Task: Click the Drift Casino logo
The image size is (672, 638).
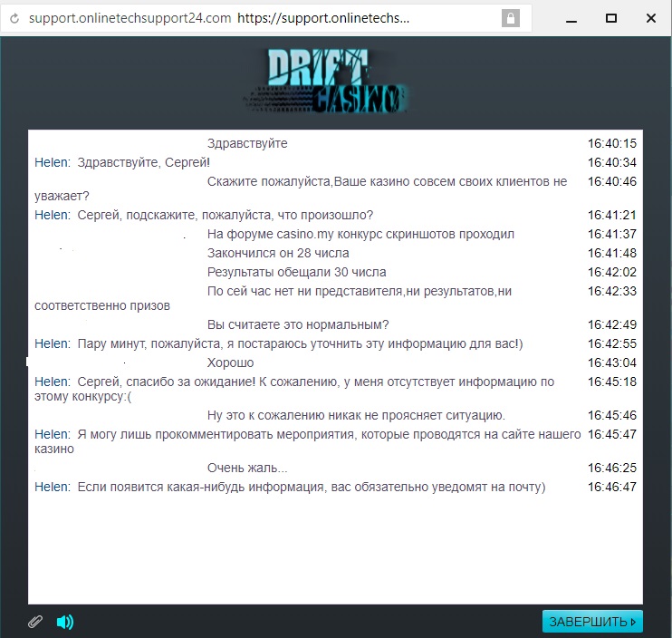Action: [x=326, y=81]
